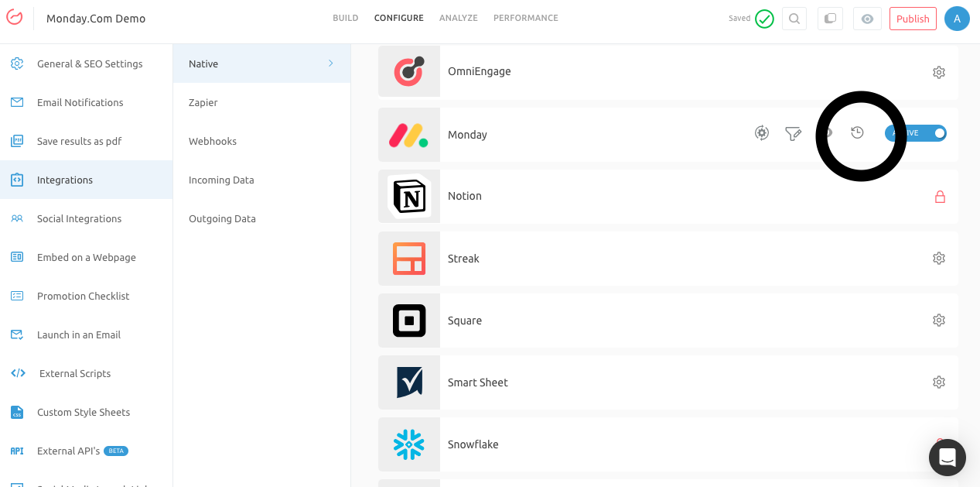Click the OmniEngage logo thumbnail
The width and height of the screenshot is (980, 487).
point(409,71)
